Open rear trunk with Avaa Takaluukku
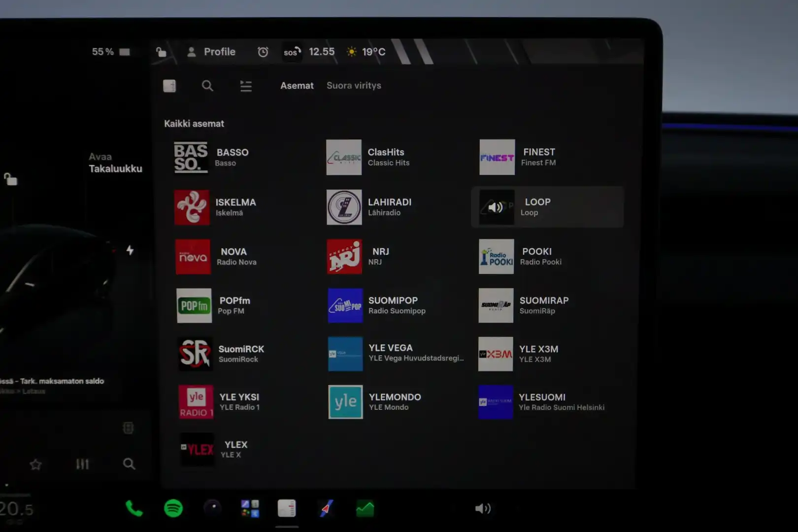The width and height of the screenshot is (798, 532). 115,163
